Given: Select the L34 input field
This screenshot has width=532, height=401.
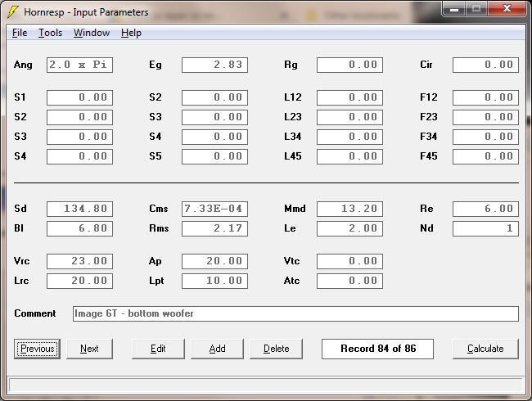Looking at the screenshot, I should (349, 137).
